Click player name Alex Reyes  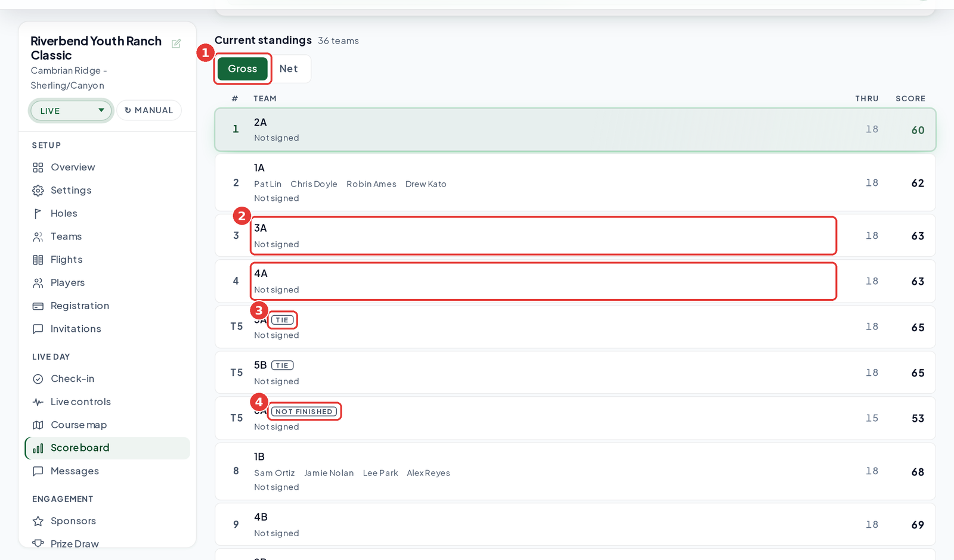coord(428,473)
